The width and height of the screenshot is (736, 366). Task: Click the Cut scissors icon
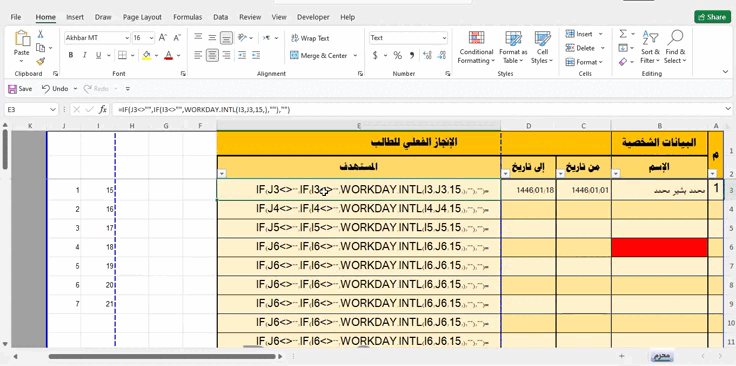[40, 34]
